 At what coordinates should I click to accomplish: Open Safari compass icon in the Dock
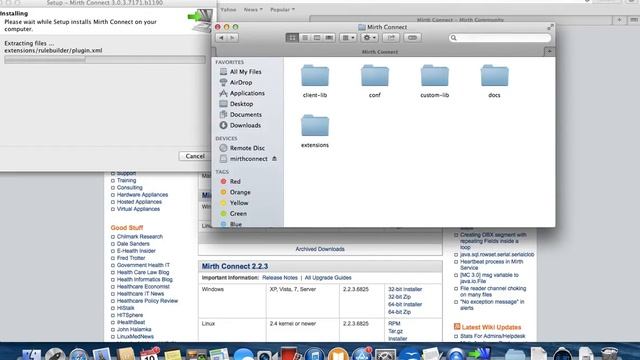pos(78,354)
